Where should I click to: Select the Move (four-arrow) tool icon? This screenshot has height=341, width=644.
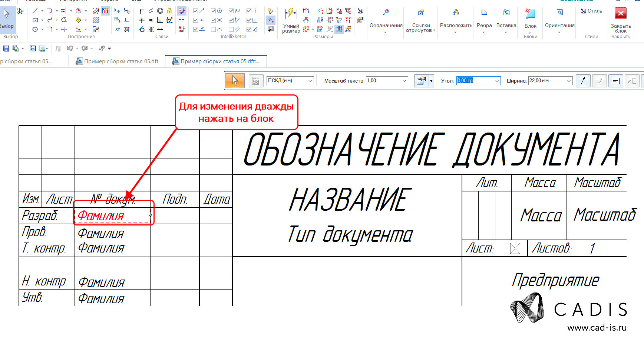pyautogui.click(x=78, y=20)
